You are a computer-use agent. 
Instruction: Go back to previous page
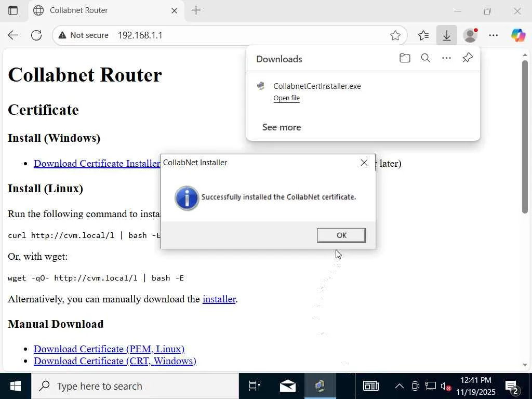click(x=13, y=35)
